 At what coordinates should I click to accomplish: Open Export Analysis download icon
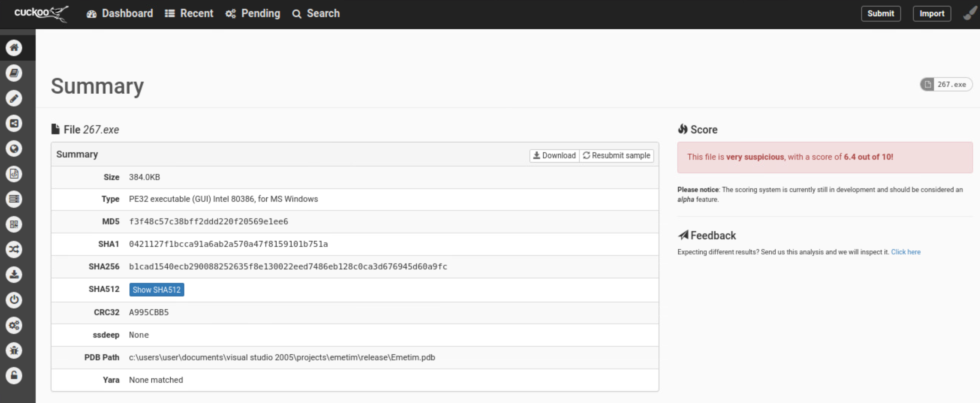(14, 275)
